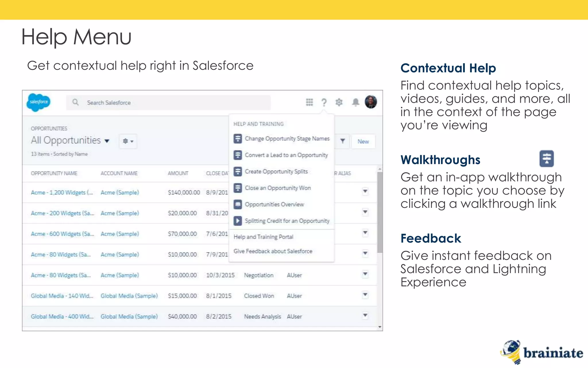Open row actions for $10,000 7/9 Acme row
The image size is (588, 368).
(x=365, y=253)
